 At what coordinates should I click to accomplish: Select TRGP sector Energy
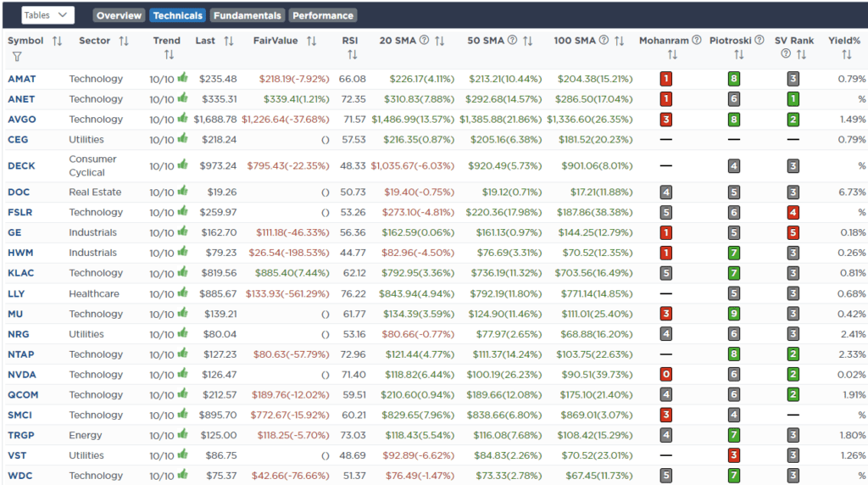(86, 435)
